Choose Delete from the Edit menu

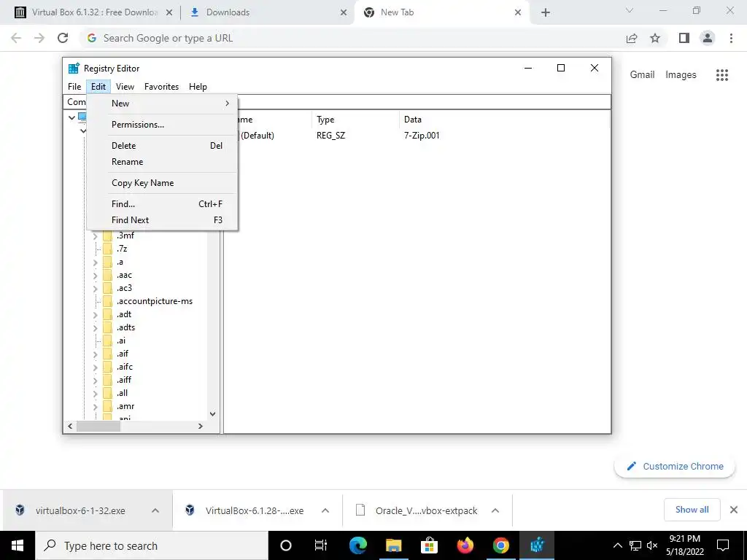pos(162,146)
